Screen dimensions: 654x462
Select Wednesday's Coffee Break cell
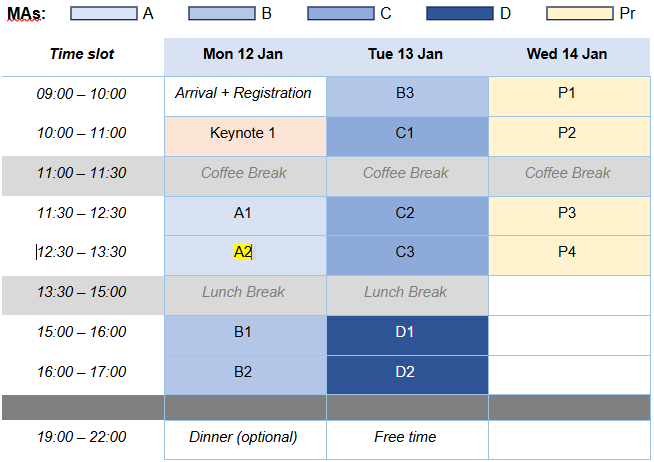pyautogui.click(x=567, y=173)
